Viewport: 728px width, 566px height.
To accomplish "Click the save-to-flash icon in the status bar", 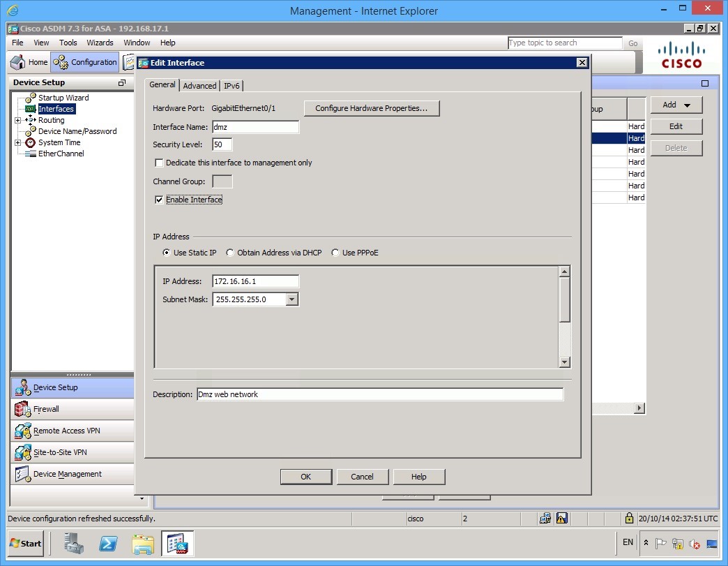I will (x=561, y=519).
